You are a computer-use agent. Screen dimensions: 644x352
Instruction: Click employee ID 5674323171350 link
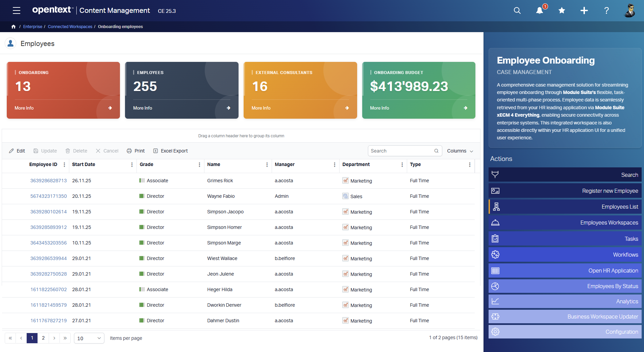(x=48, y=196)
